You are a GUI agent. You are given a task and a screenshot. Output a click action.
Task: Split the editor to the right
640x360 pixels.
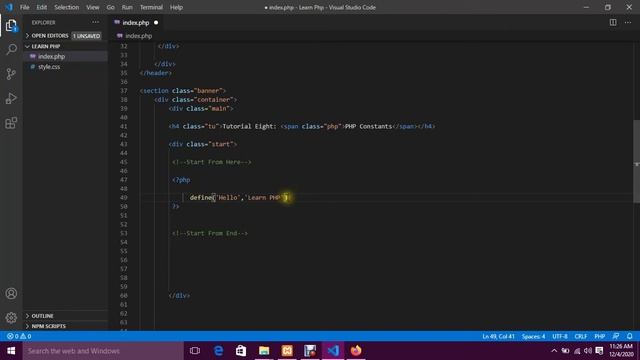click(613, 22)
